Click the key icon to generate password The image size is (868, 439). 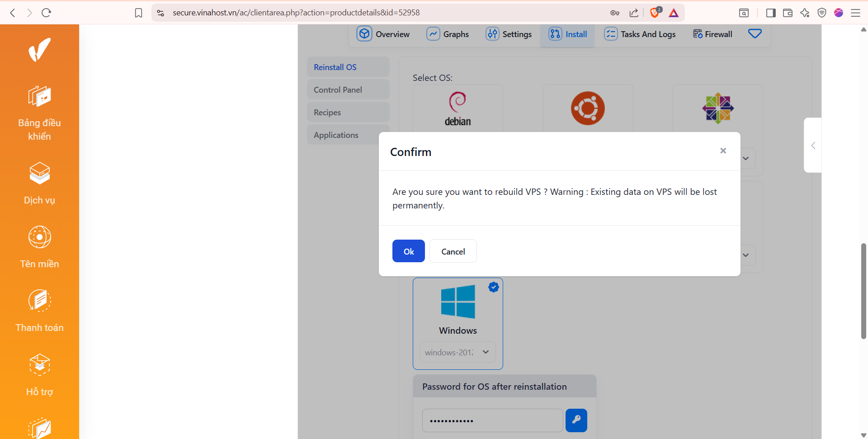pyautogui.click(x=576, y=420)
